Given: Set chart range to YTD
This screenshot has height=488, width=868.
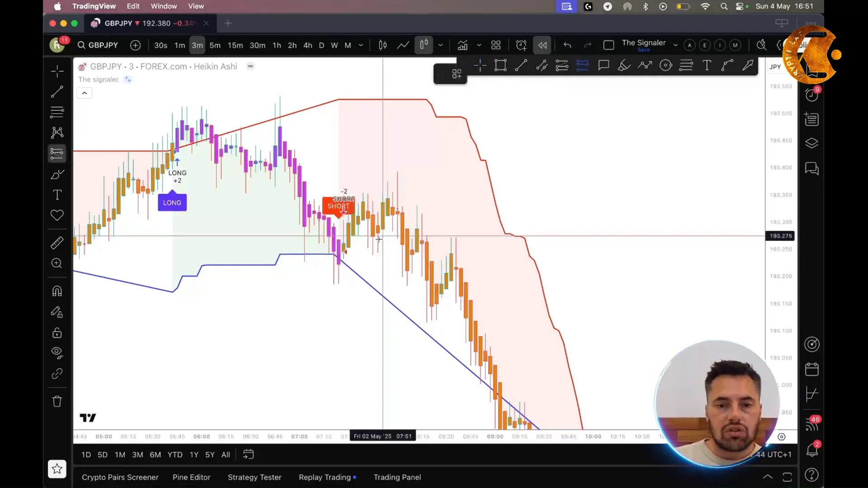Looking at the screenshot, I should pyautogui.click(x=175, y=455).
